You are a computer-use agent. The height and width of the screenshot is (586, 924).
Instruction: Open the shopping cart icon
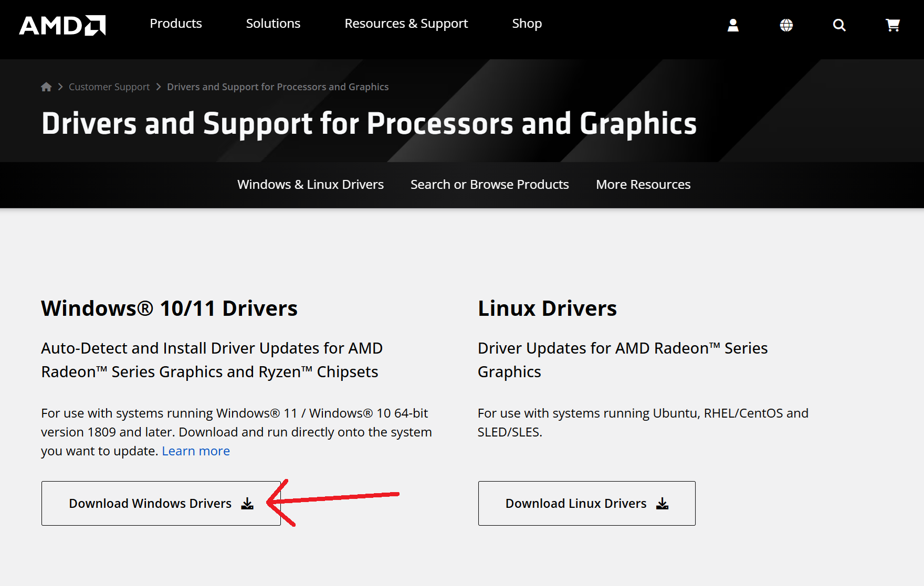click(892, 25)
